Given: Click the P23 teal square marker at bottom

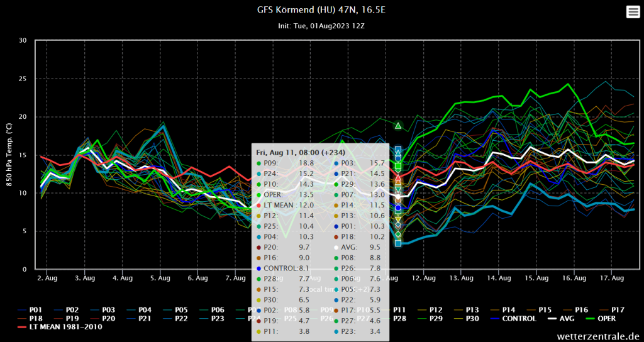Looking at the screenshot, I should (x=398, y=243).
